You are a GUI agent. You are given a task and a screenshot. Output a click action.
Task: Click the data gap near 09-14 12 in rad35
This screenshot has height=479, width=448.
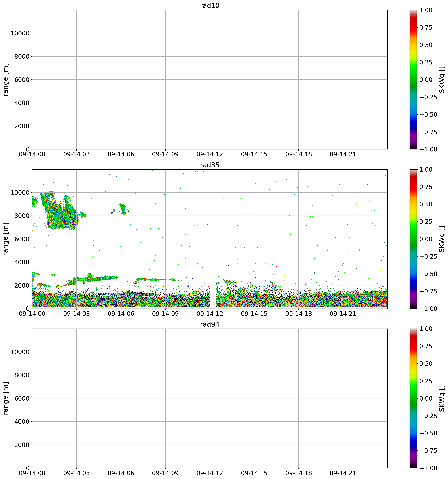[212, 296]
